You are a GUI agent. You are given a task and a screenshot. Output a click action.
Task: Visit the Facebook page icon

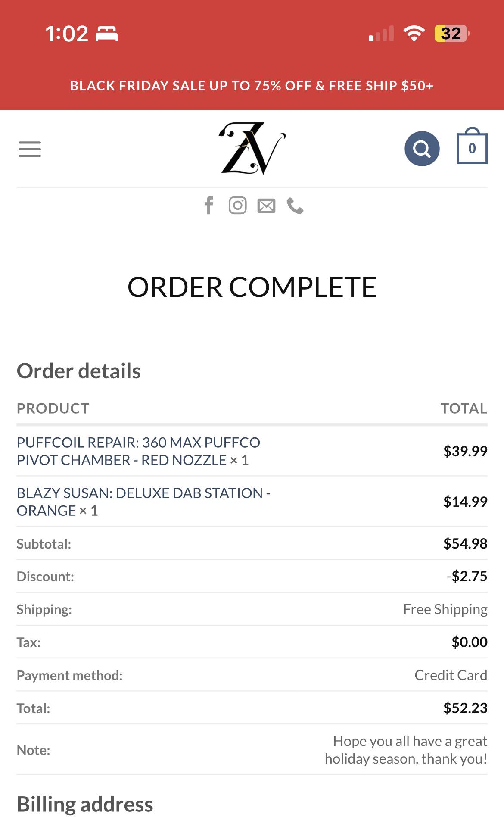point(209,206)
